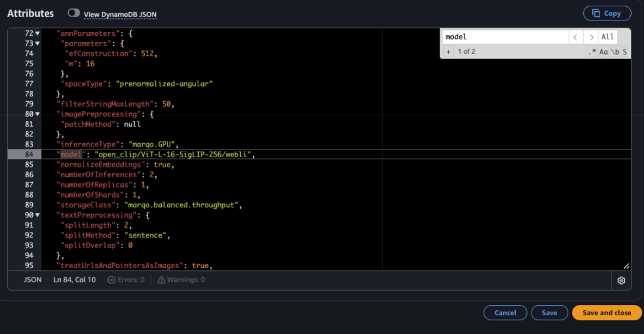Copy the attributes with Copy button
Viewport: 644px width, 334px height.
tap(607, 13)
